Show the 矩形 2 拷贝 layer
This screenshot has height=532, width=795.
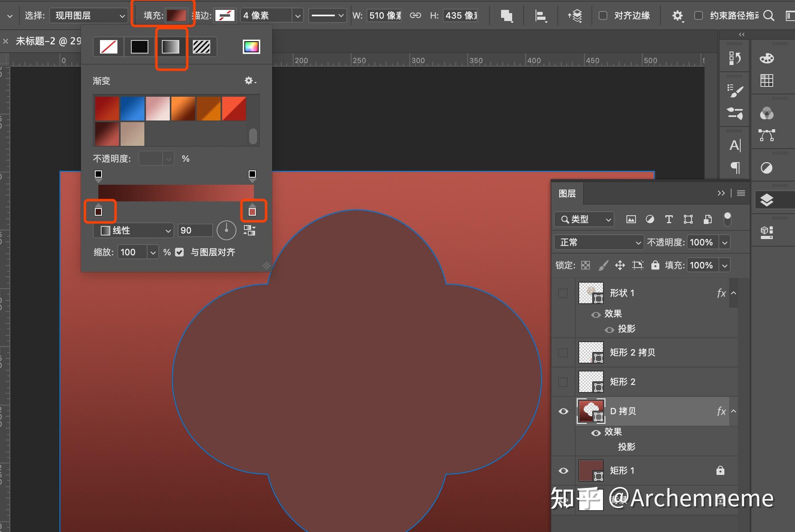click(563, 352)
